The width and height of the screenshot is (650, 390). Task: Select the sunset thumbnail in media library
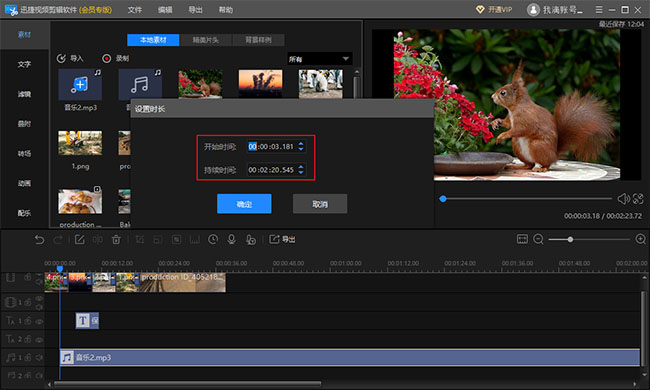pyautogui.click(x=260, y=84)
